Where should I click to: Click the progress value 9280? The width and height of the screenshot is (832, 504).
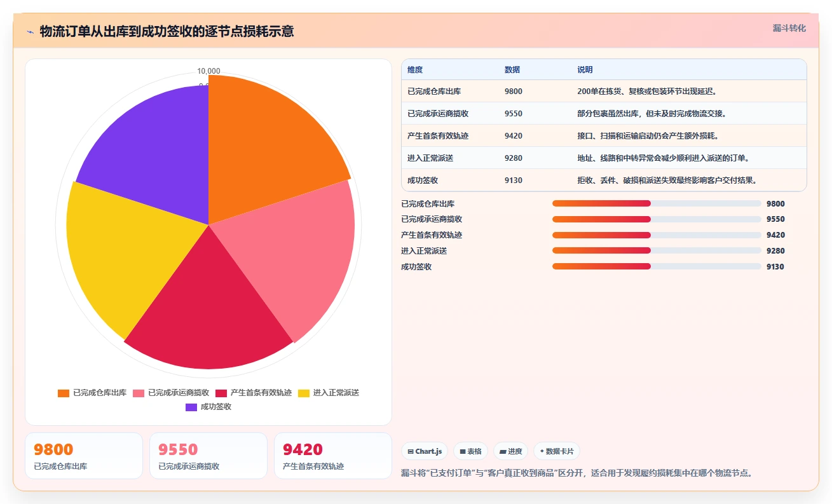pyautogui.click(x=775, y=251)
